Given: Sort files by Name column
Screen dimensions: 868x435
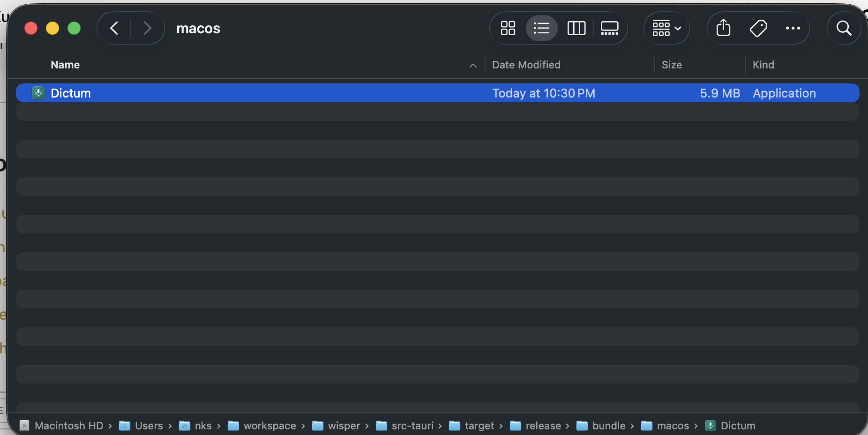Looking at the screenshot, I should click(x=65, y=65).
